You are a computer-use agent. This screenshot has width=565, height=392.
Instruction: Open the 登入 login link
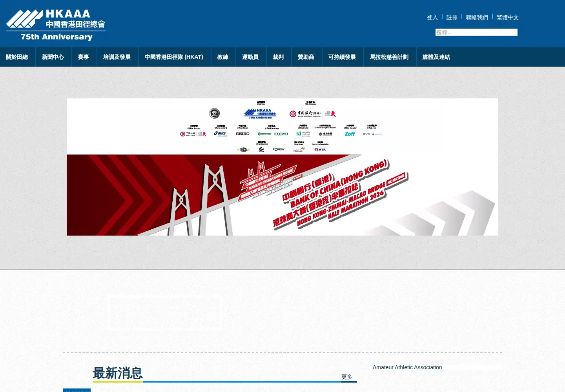[x=432, y=17]
